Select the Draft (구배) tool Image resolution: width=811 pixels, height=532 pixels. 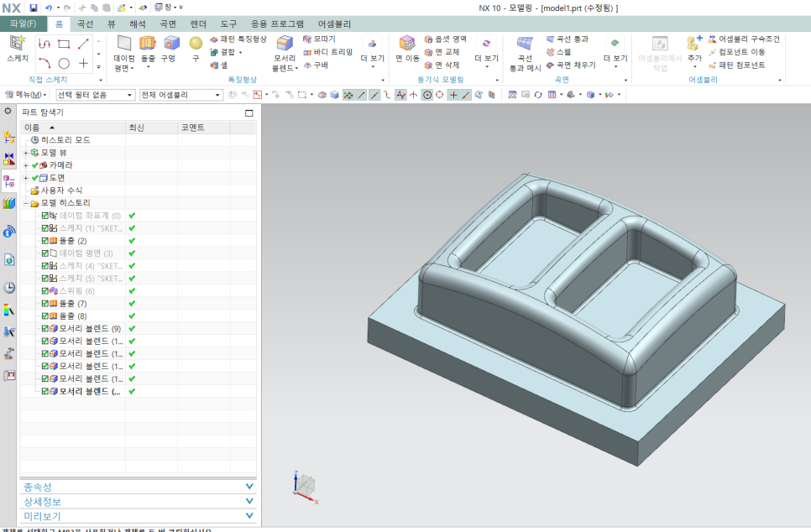pos(316,65)
